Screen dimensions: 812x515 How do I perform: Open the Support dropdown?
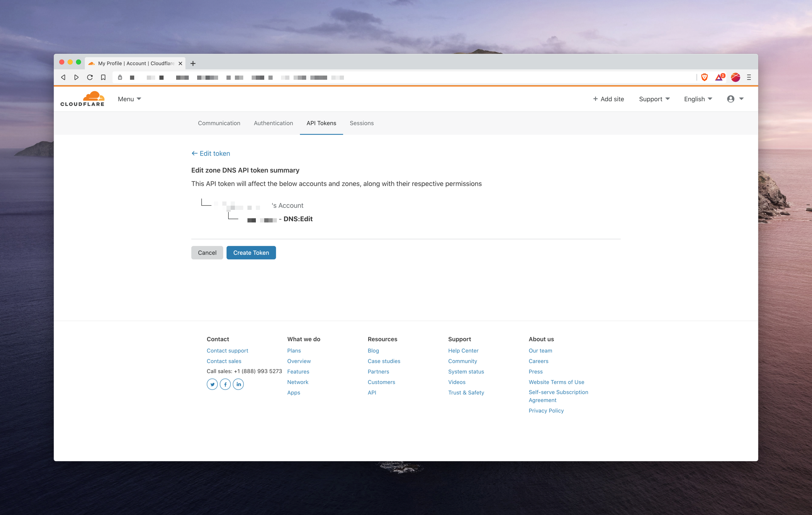pyautogui.click(x=653, y=99)
